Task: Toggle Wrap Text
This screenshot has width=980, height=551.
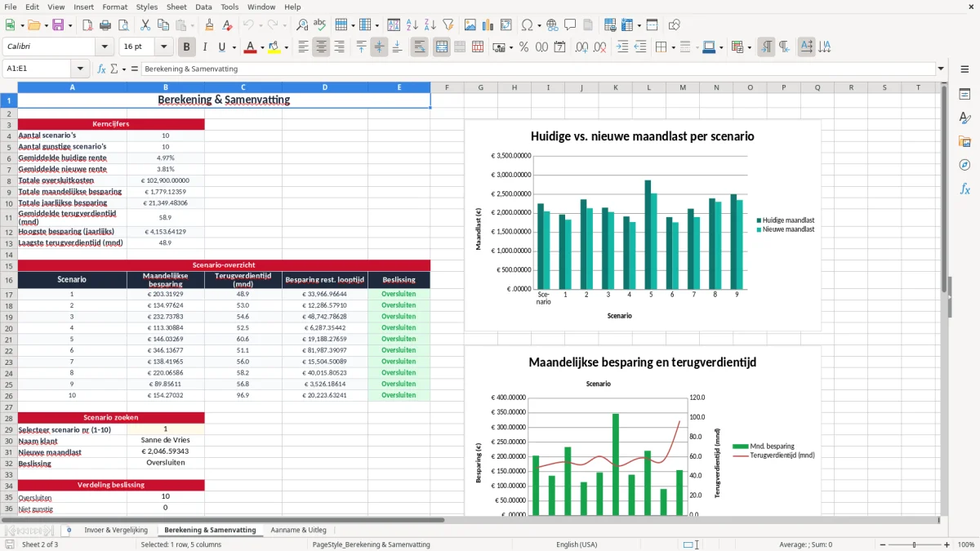Action: (420, 47)
